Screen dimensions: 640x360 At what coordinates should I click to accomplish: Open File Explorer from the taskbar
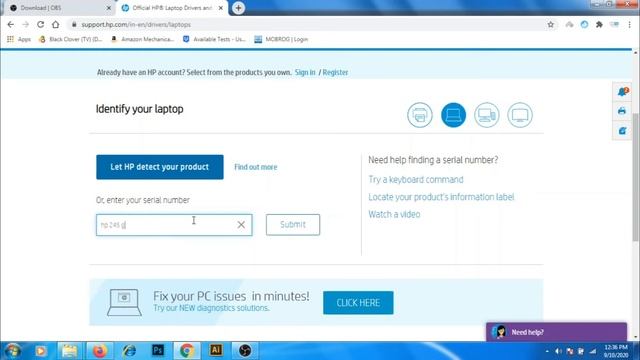point(69,351)
